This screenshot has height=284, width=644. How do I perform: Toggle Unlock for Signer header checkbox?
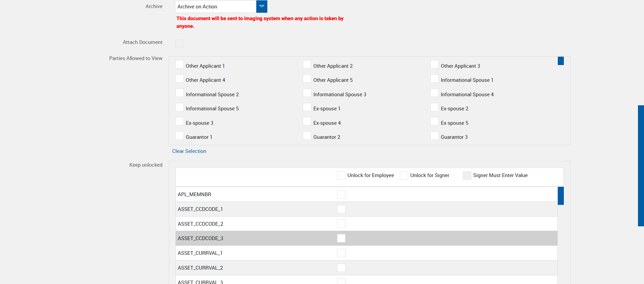(x=404, y=175)
